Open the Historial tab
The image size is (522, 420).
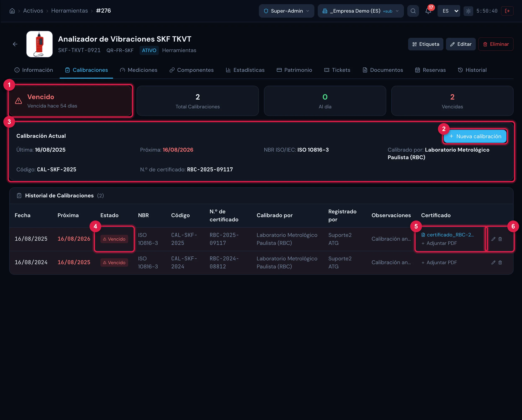(472, 70)
